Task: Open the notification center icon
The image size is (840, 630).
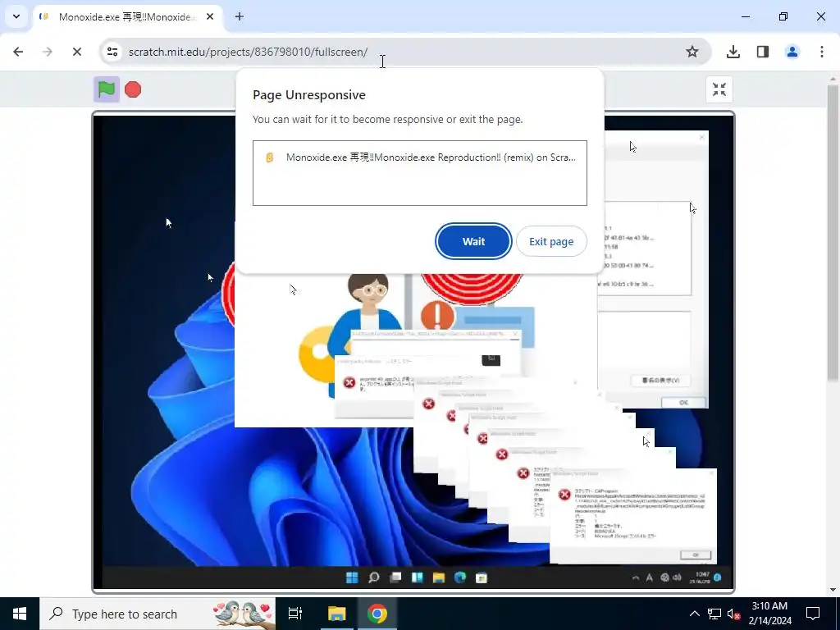Action: click(813, 614)
